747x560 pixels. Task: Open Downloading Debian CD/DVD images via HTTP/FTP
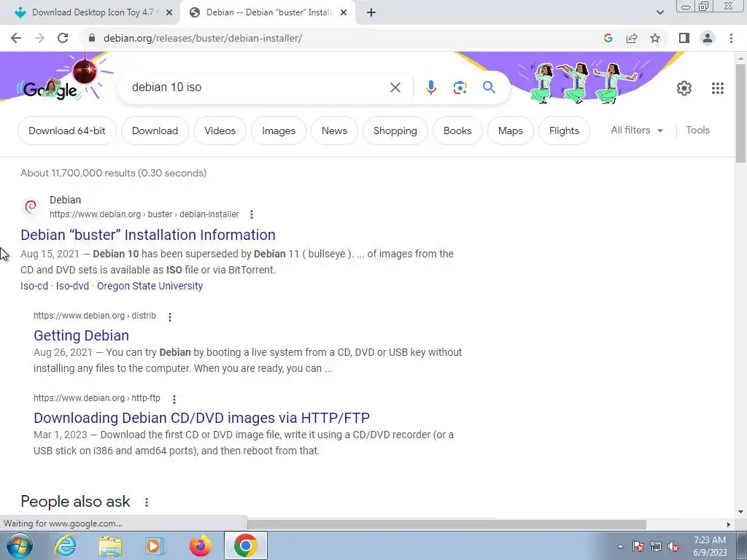(201, 418)
